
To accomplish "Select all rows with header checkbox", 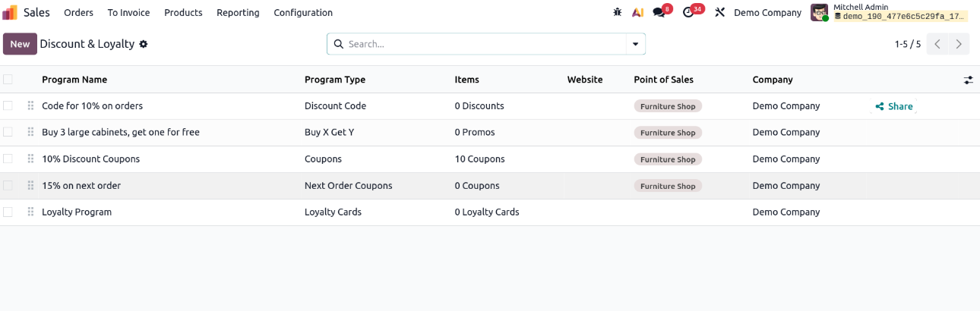I will (8, 80).
